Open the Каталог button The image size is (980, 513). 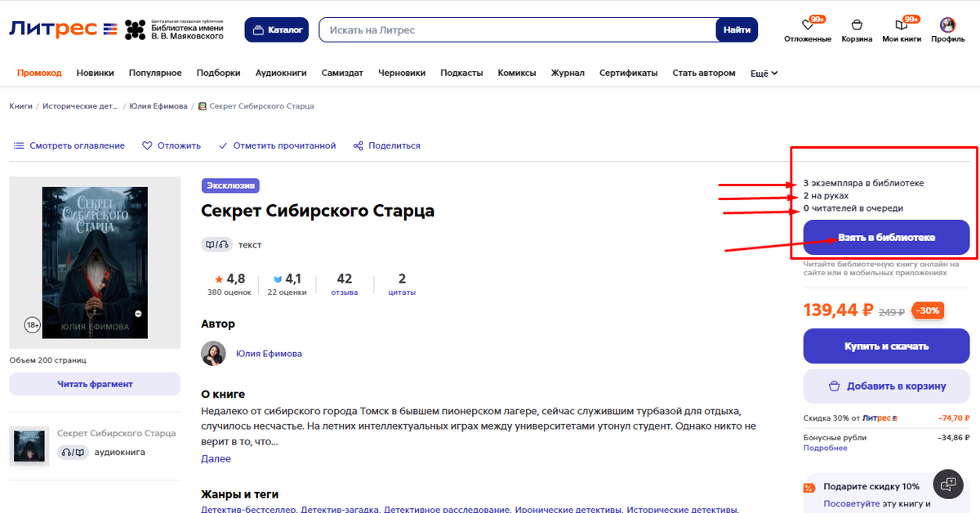tap(277, 30)
